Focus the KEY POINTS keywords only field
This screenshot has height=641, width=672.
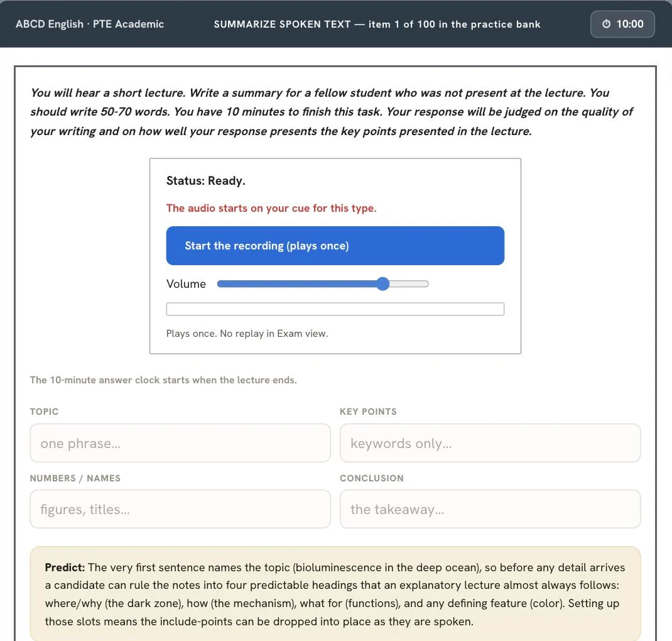(490, 443)
